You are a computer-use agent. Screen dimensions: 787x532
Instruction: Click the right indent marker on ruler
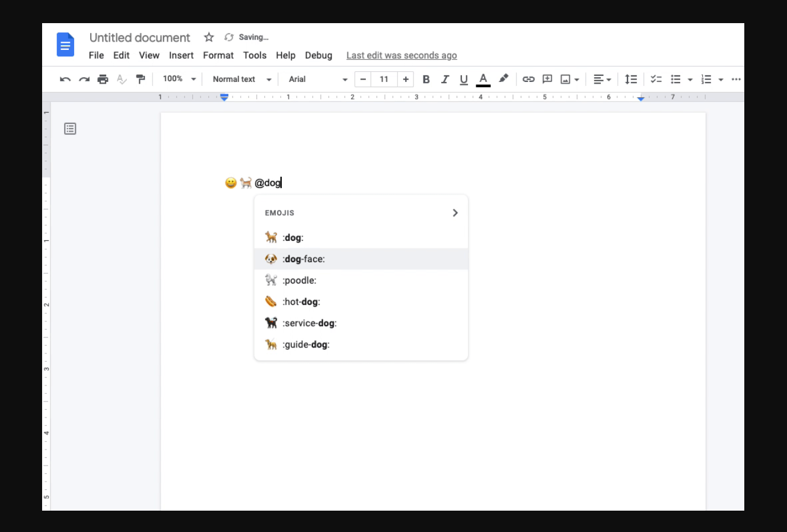click(641, 98)
